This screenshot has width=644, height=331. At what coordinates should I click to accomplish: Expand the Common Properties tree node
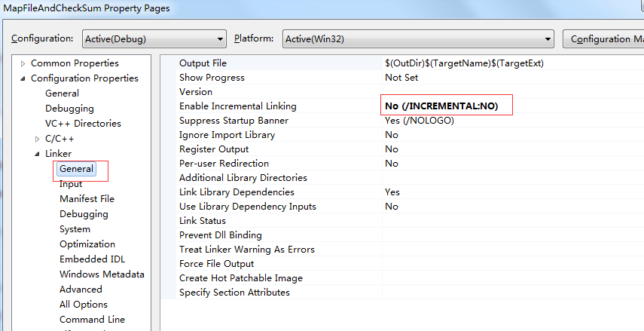point(23,64)
